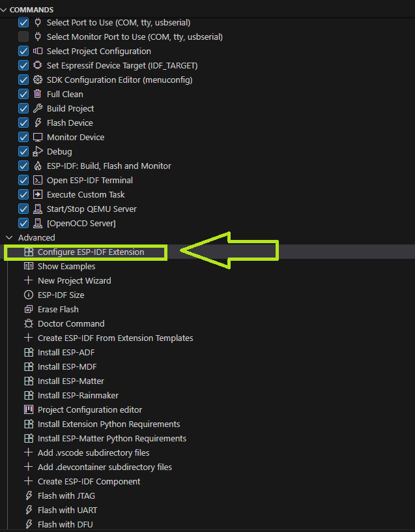Image resolution: width=415 pixels, height=532 pixels.
Task: Uncheck Select Project Configuration checkbox
Action: 23,52
